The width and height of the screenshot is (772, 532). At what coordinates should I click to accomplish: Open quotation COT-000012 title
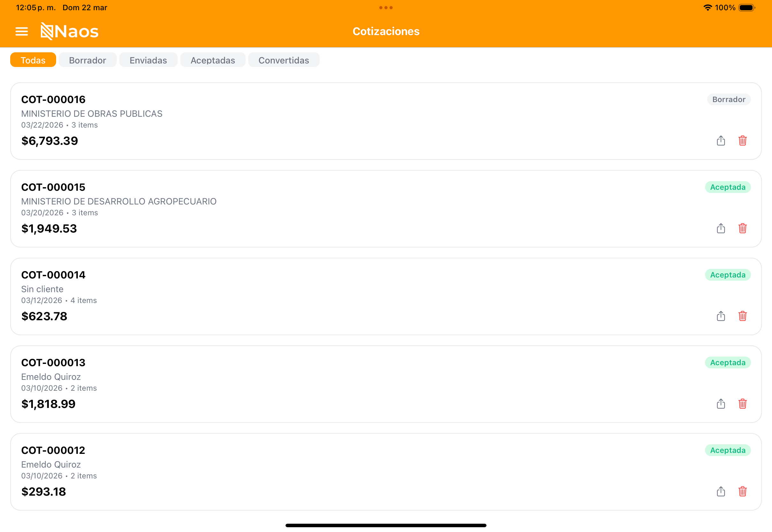coord(53,450)
